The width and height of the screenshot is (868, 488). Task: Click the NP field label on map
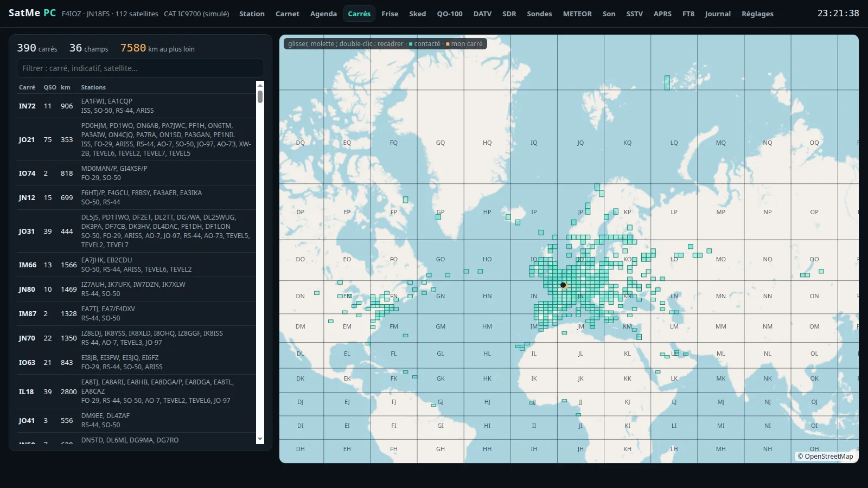coord(768,212)
